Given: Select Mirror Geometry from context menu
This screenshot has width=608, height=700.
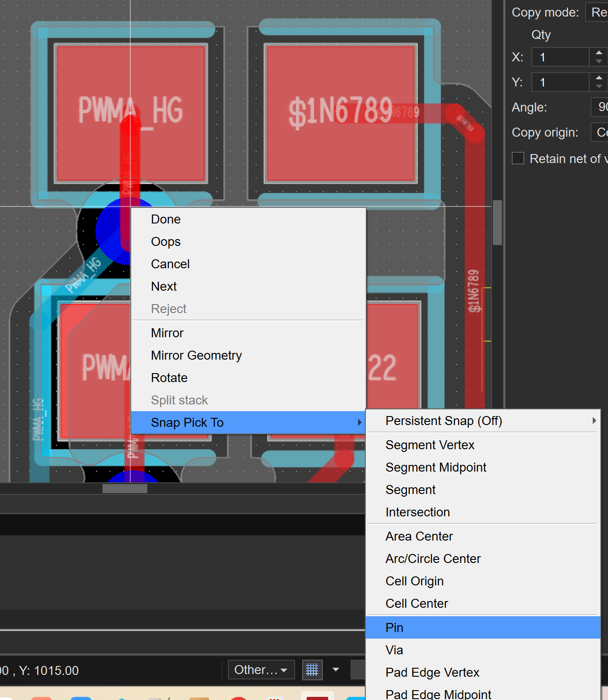Looking at the screenshot, I should 197,356.
